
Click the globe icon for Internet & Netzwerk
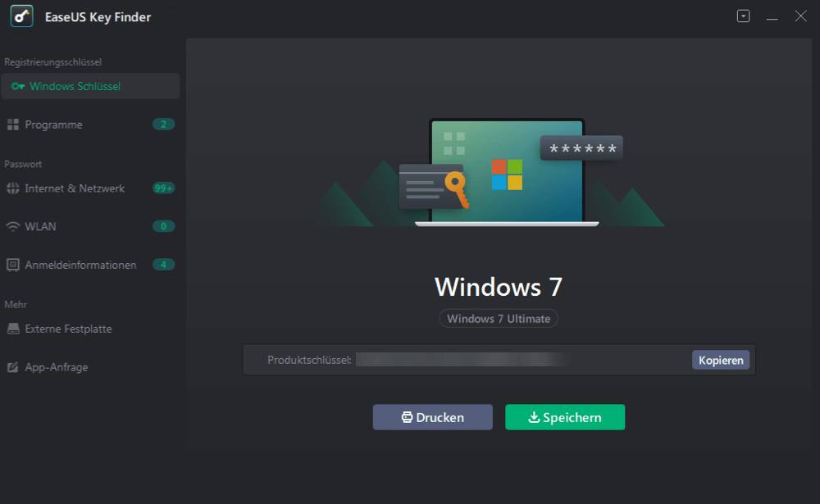coord(13,188)
